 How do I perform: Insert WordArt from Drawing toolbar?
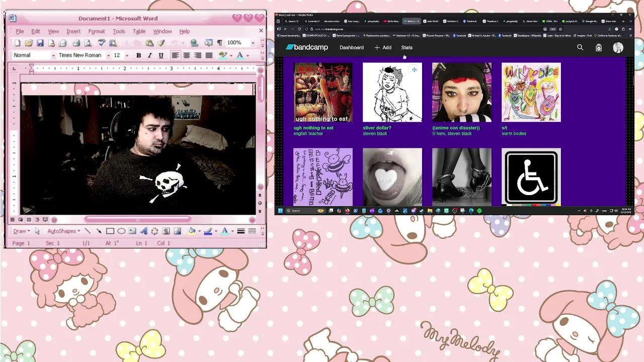click(x=143, y=231)
